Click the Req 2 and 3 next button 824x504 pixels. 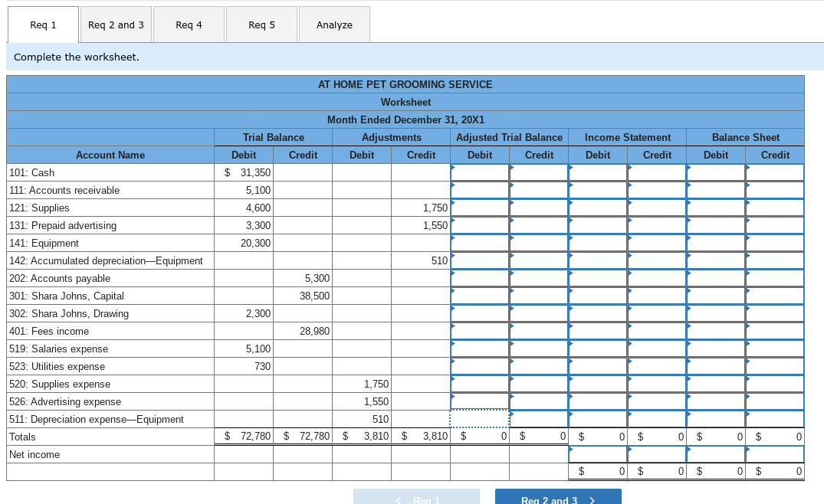(557, 499)
